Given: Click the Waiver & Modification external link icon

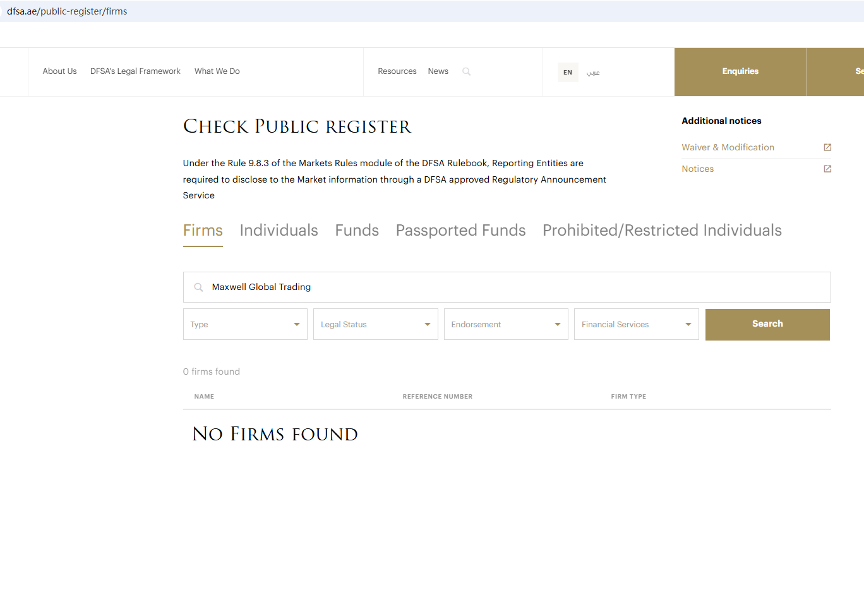Looking at the screenshot, I should pos(827,147).
